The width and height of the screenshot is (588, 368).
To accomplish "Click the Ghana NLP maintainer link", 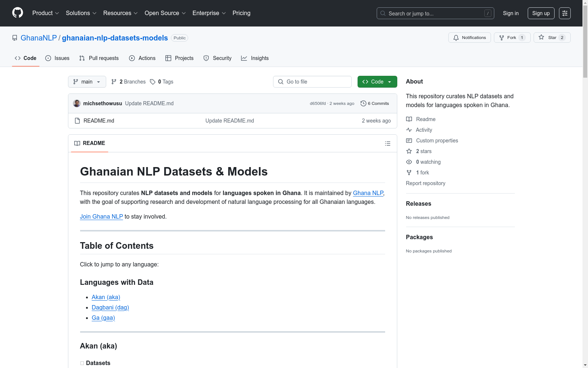I will 368,193.
